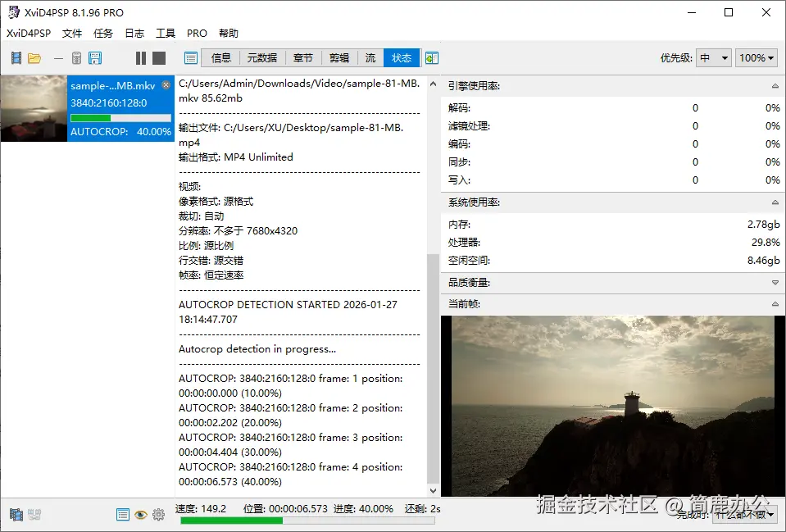Viewport: 786px width, 532px height.
Task: Open the log list icon beside pause controls
Action: point(190,57)
